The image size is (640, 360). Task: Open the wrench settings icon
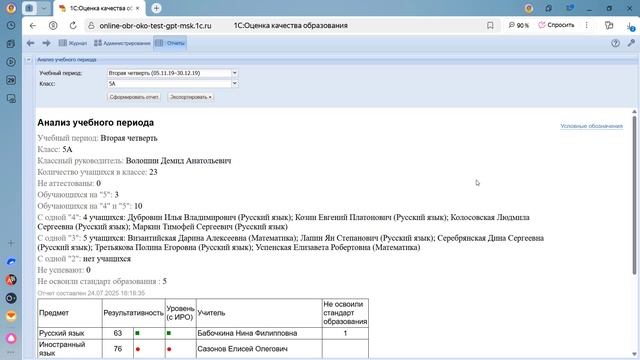pos(631,43)
